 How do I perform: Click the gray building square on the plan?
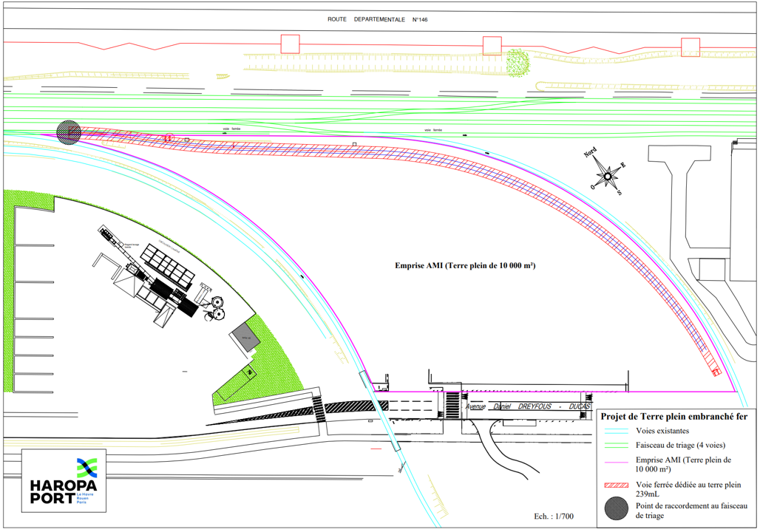(245, 337)
